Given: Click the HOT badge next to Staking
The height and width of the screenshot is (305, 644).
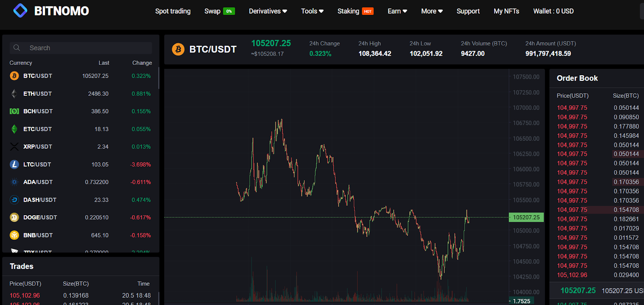Looking at the screenshot, I should 368,11.
